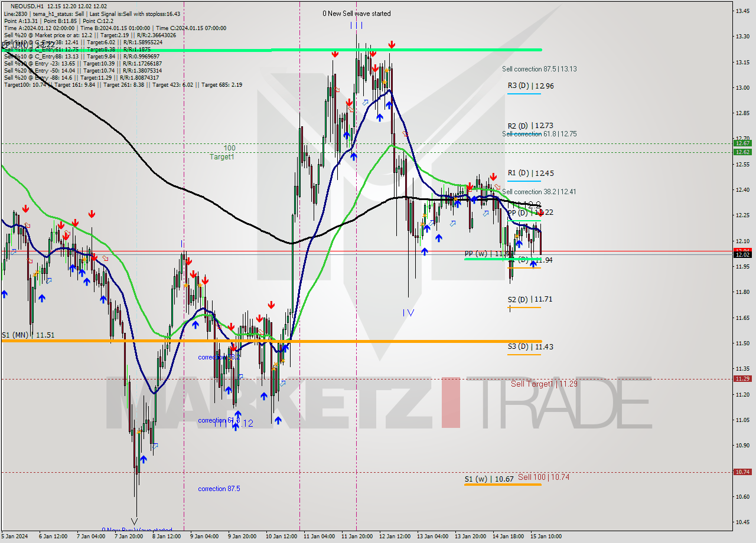This screenshot has width=756, height=543.
Task: Click the red 10.74 price axis tag
Action: click(x=742, y=472)
